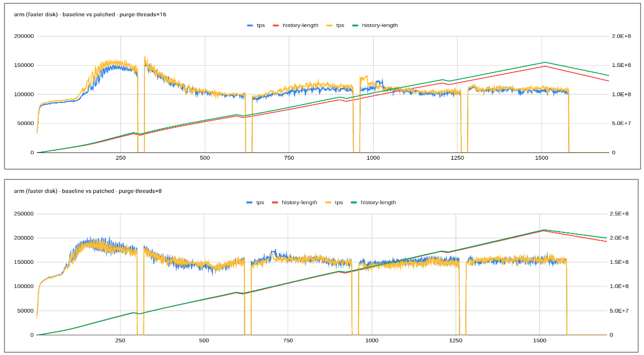Click yellow tps legend swatch in purge-threads=16 chart

pyautogui.click(x=329, y=25)
